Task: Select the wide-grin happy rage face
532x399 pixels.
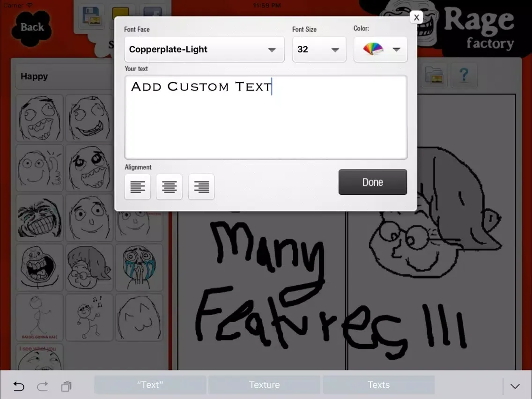Action: coord(89,118)
